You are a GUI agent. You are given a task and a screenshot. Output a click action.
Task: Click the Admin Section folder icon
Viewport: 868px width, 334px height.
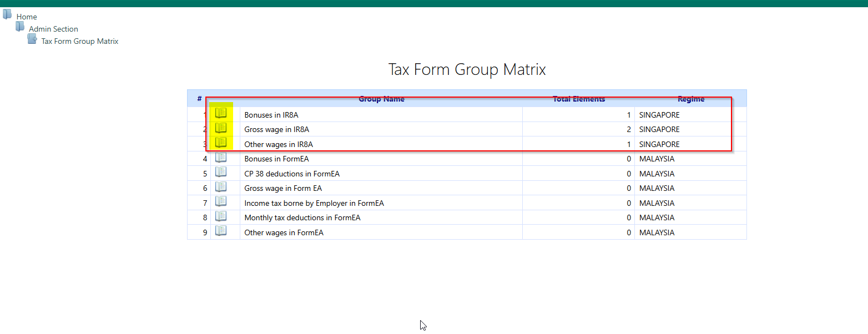pyautogui.click(x=20, y=27)
